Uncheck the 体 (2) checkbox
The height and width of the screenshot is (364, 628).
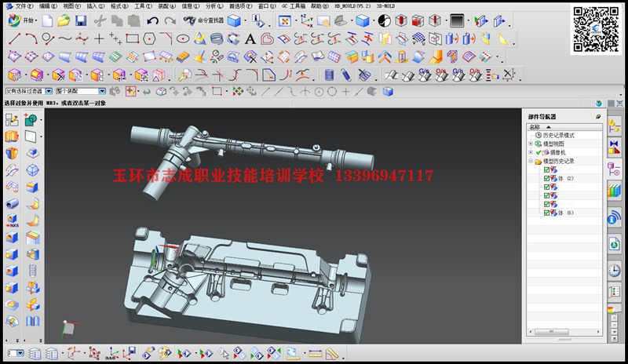(546, 179)
